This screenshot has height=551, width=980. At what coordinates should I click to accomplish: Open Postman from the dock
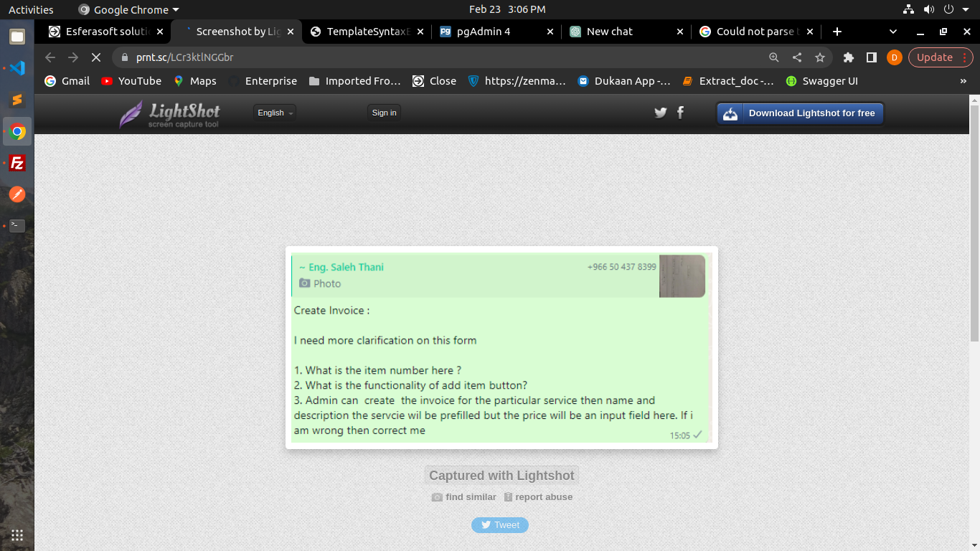coord(17,194)
